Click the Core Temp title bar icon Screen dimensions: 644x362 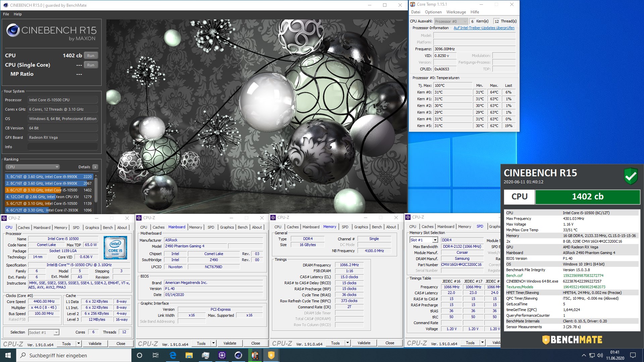[413, 4]
